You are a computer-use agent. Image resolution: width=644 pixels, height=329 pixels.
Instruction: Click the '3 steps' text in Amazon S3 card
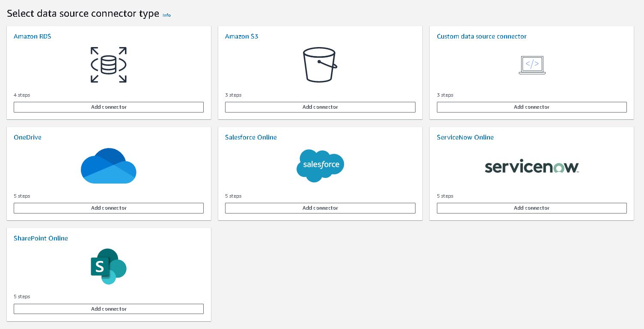[x=233, y=95]
